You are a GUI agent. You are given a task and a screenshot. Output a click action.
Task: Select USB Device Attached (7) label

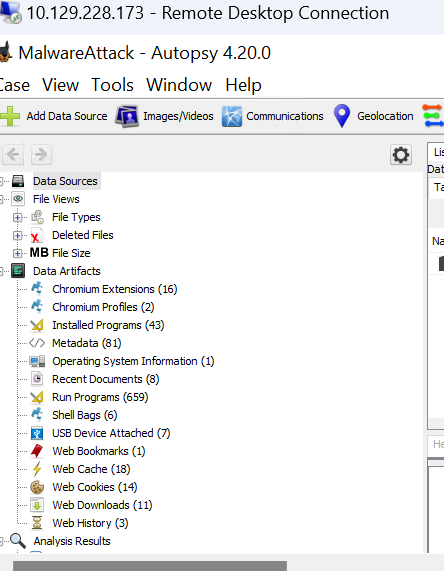tap(111, 433)
